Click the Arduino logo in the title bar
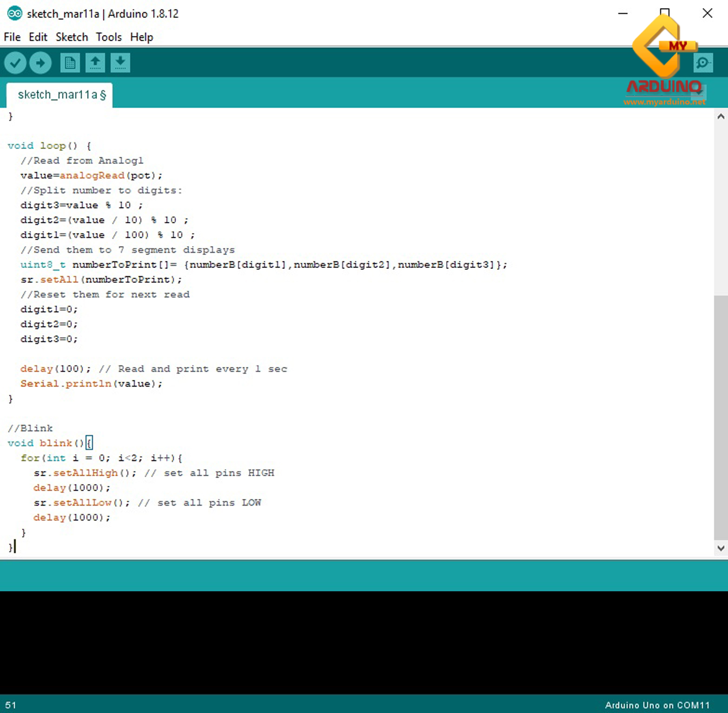 [15, 13]
